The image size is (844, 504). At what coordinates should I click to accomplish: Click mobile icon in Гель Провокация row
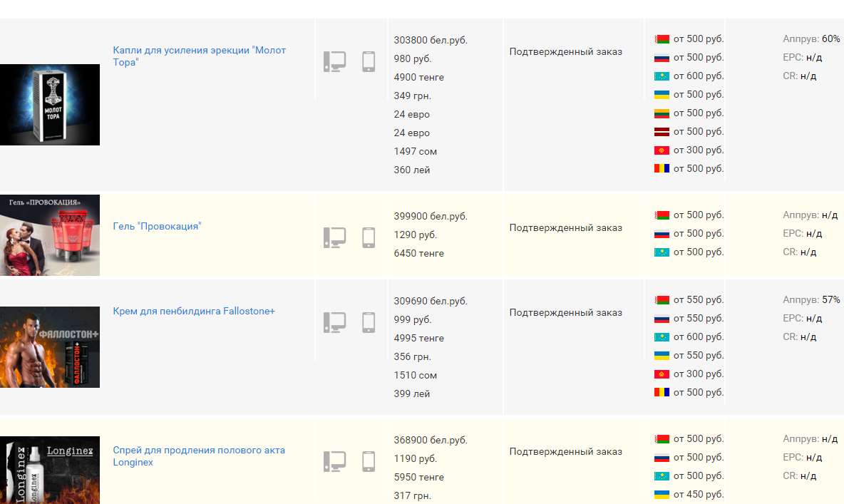369,237
